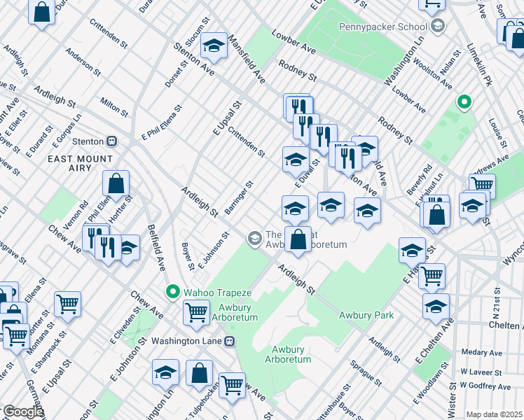Select the Washington Lane station label
524x420 pixels.
coord(186,341)
